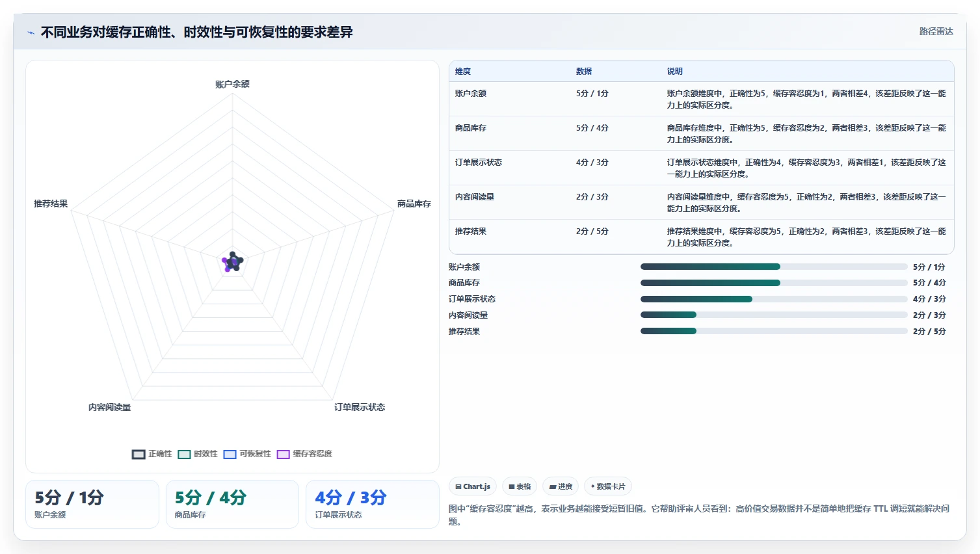980x554 pixels.
Task: Click the 2分 / 5分 value after progress bar
Action: pyautogui.click(x=929, y=332)
